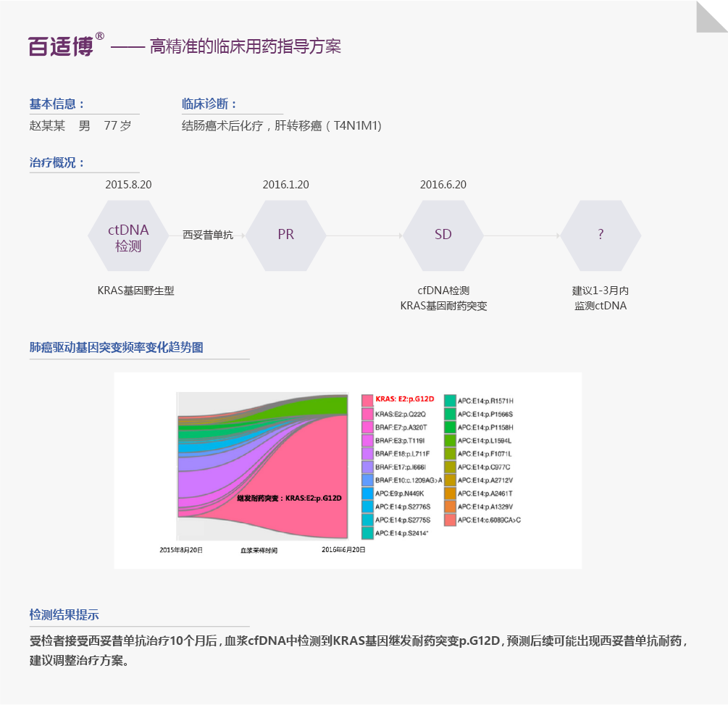Click the BRAF:E3:p.T119I legend swatch
The height and width of the screenshot is (705, 728).
click(x=367, y=441)
